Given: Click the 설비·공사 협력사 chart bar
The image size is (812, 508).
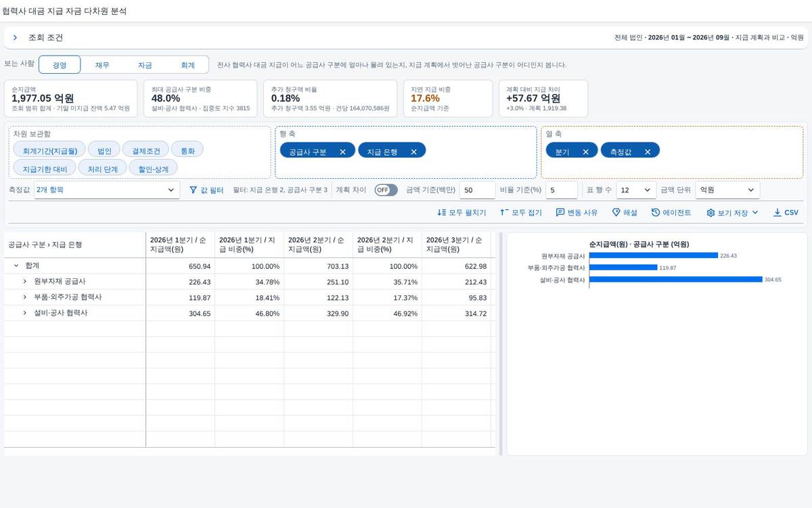Looking at the screenshot, I should coord(676,280).
